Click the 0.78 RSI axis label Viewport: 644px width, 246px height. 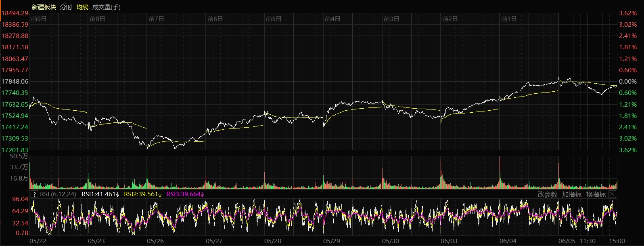coord(22,233)
